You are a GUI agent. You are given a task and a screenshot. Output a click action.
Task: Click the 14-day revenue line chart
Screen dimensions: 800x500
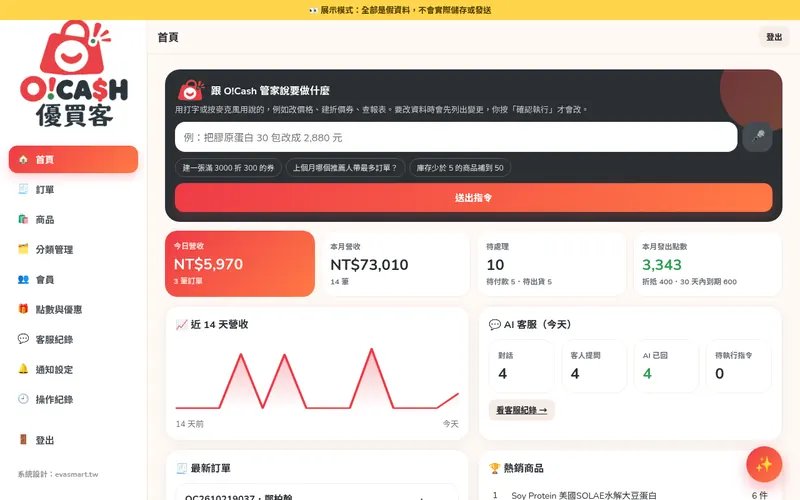tap(317, 379)
